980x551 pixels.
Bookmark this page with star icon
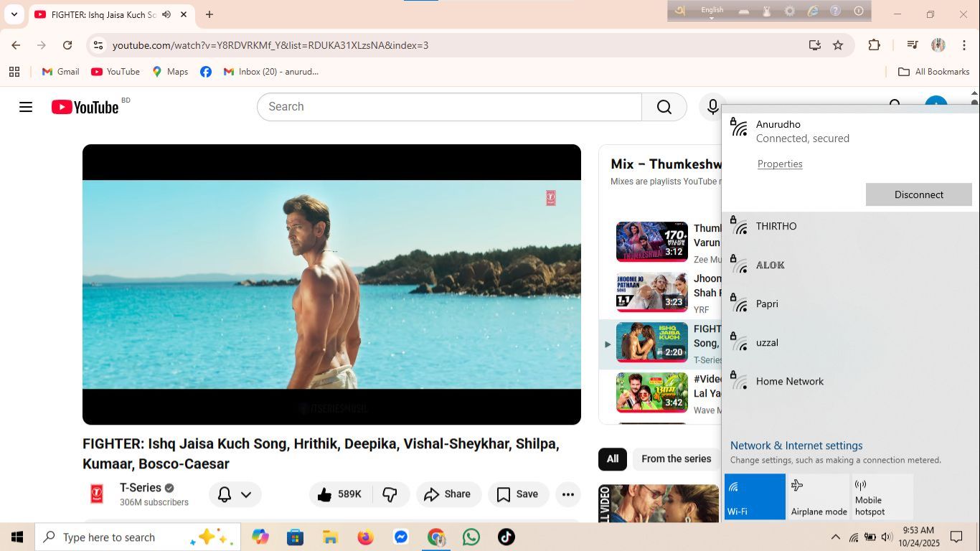point(837,45)
